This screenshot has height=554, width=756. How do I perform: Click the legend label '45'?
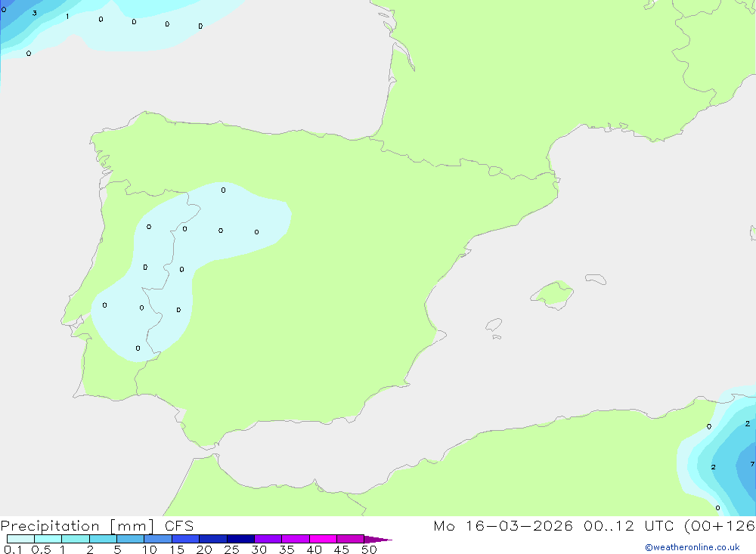[342, 549]
